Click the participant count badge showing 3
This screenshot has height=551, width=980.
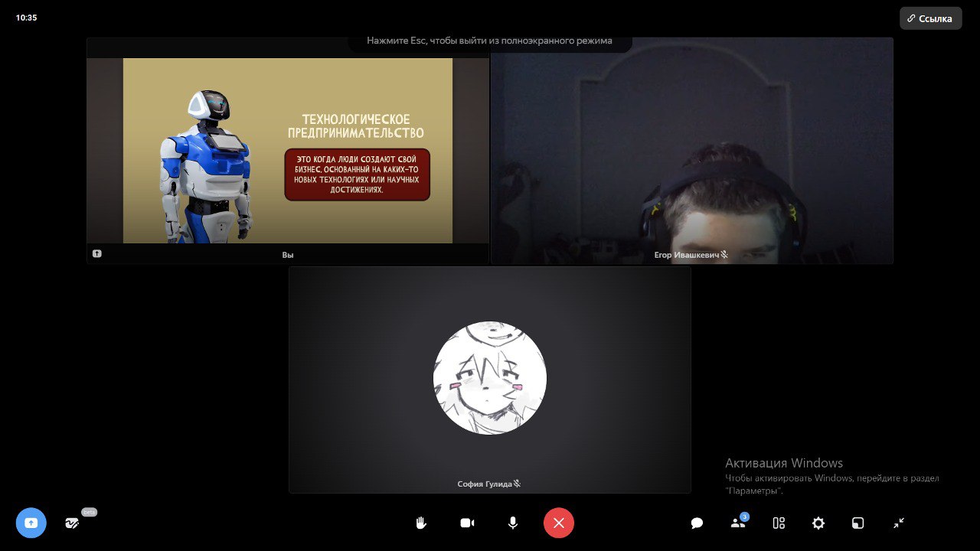click(x=744, y=517)
